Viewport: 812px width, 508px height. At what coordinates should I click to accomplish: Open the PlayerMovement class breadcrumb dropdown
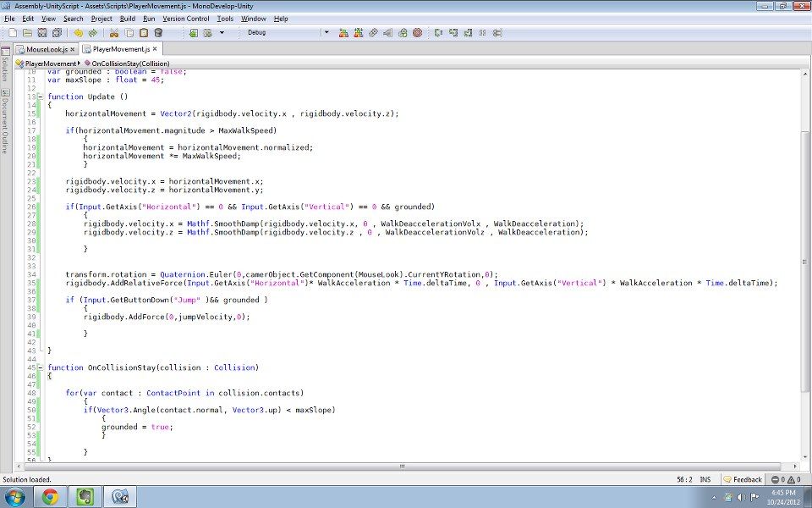point(47,63)
